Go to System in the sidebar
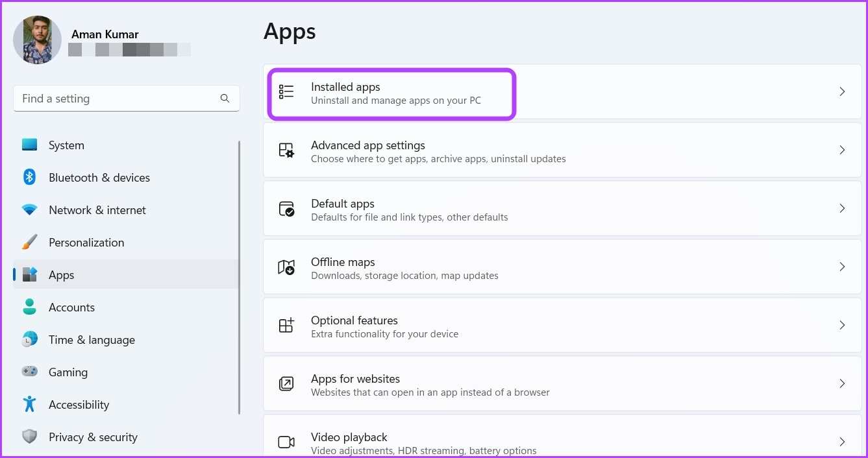This screenshot has height=458, width=868. [66, 145]
